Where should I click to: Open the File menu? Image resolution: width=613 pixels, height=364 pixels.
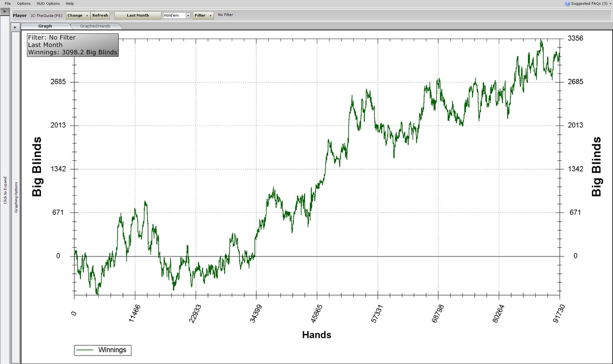8,3
